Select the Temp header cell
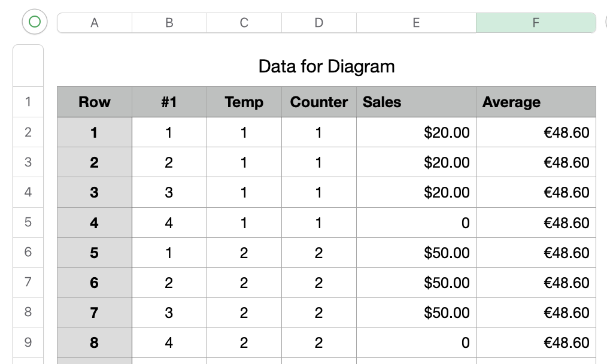Screen dimensions: 607x364 (x=244, y=102)
